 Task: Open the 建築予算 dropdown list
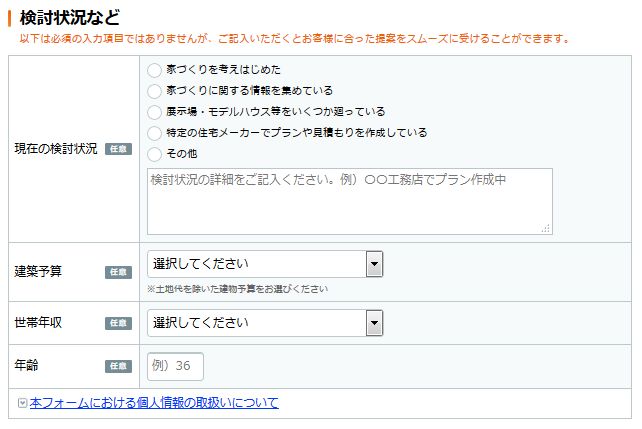tap(265, 264)
